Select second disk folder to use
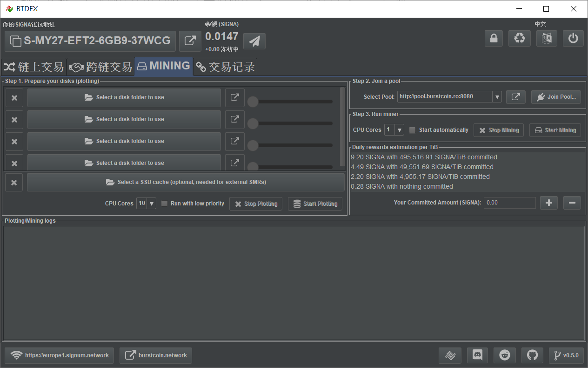588x368 pixels. 124,120
